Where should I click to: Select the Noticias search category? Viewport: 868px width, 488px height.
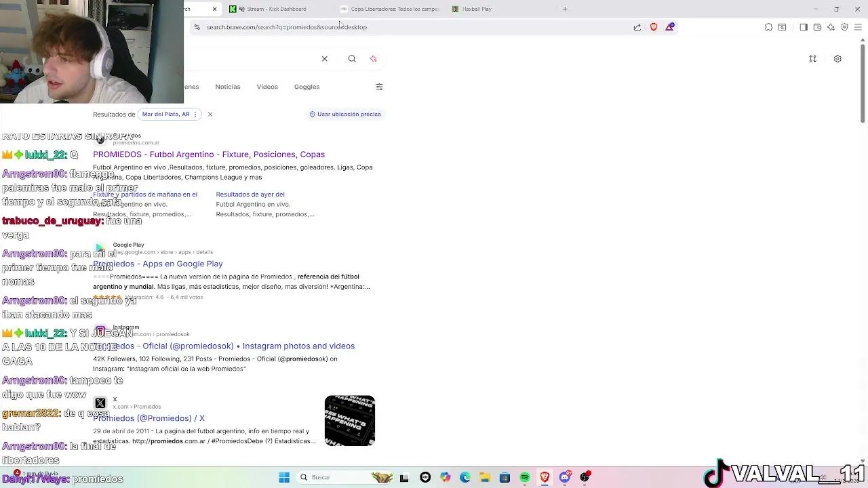click(x=228, y=87)
